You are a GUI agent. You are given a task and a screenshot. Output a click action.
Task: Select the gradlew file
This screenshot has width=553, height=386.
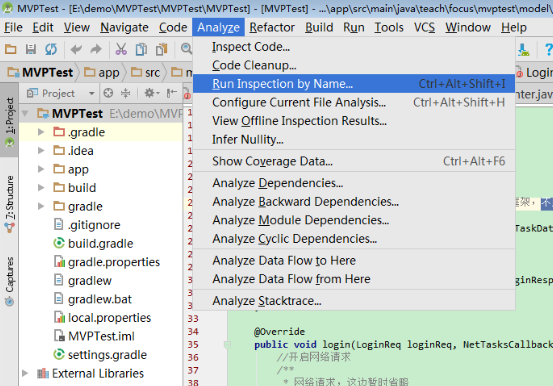tap(83, 281)
